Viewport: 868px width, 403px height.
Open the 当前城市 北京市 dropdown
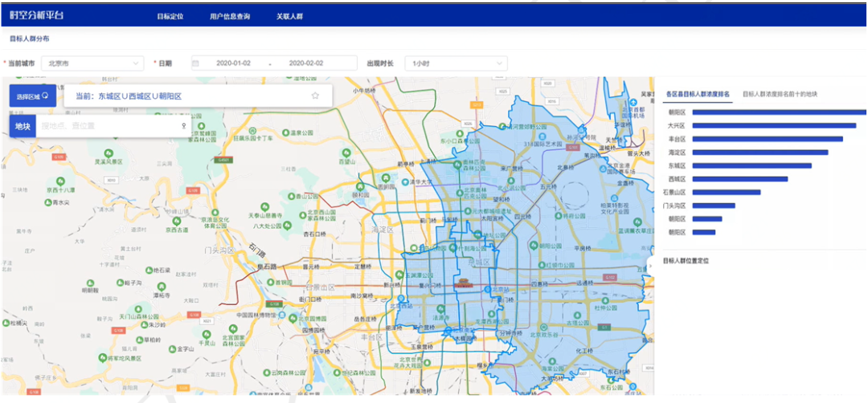92,63
